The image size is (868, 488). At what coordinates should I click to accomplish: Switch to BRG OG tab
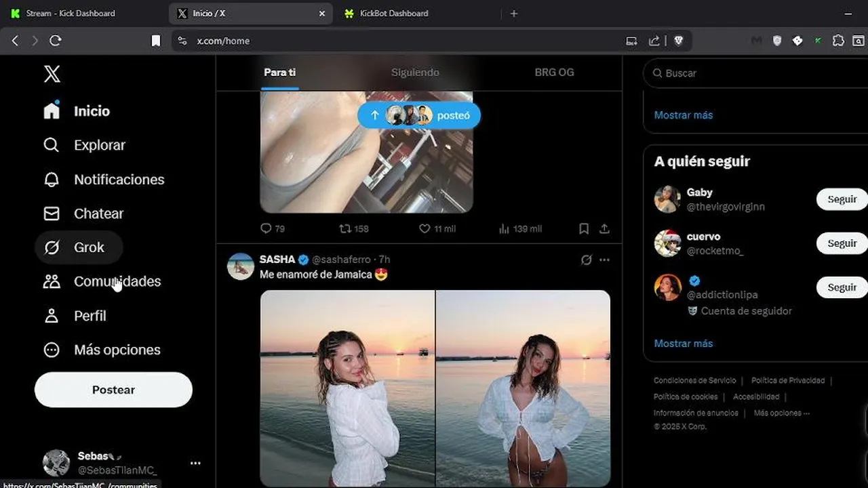554,73
